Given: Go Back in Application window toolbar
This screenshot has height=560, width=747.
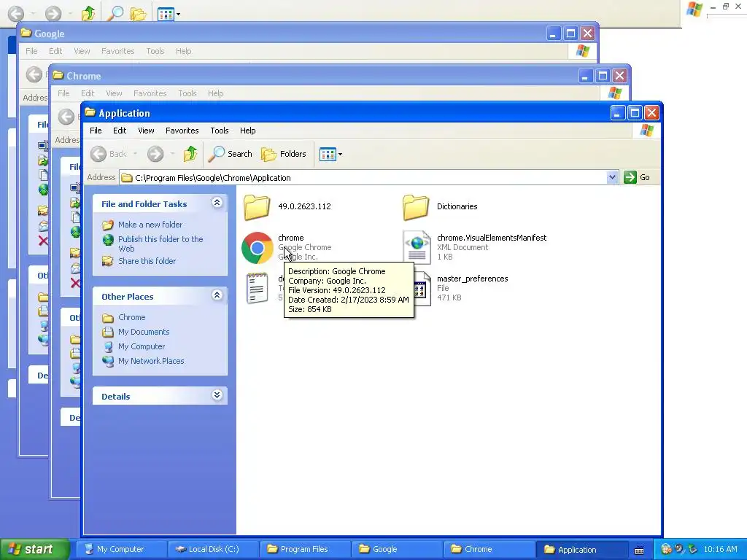Looking at the screenshot, I should pos(109,154).
